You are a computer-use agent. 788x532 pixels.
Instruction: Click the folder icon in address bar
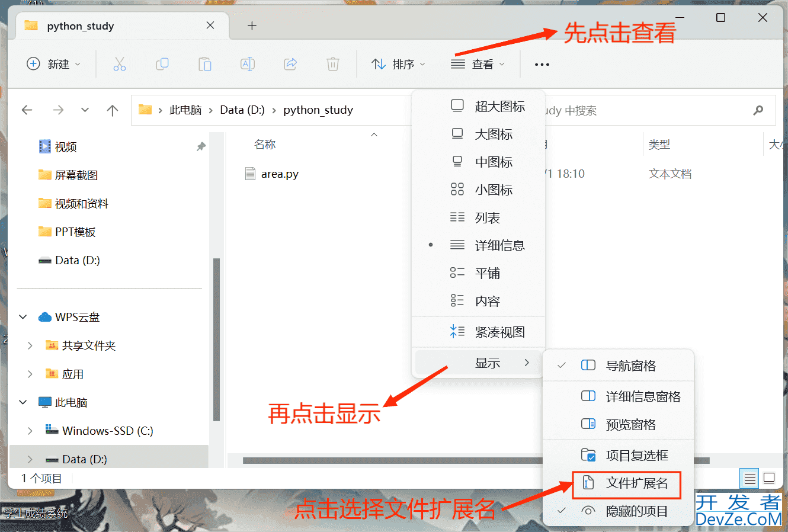click(x=145, y=110)
